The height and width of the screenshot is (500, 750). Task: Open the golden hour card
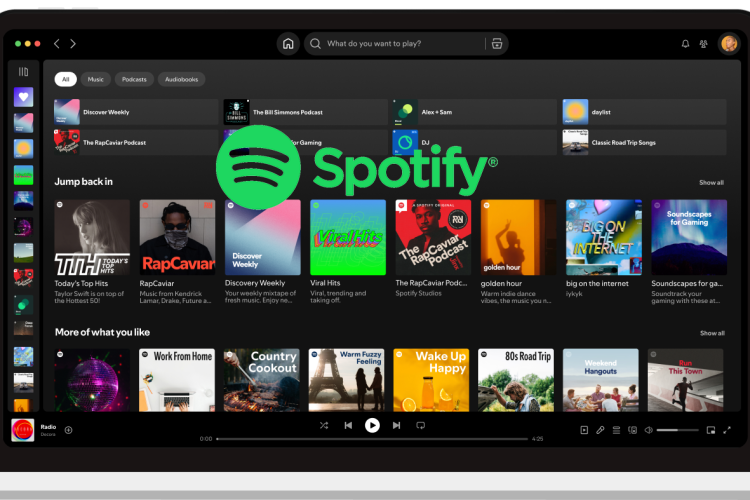[518, 252]
